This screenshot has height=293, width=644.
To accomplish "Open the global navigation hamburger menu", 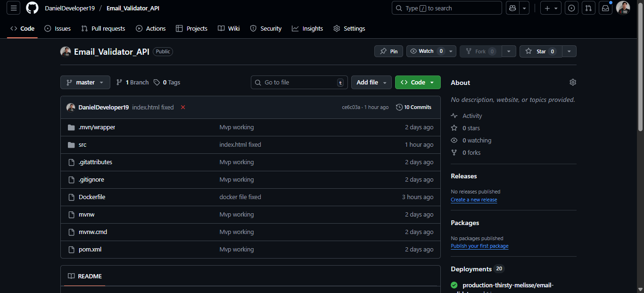I will point(13,8).
